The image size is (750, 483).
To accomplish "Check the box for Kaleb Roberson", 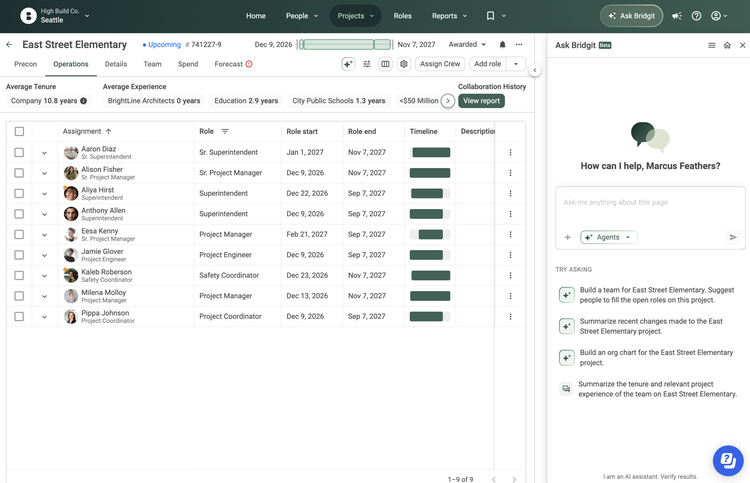I will [x=19, y=275].
